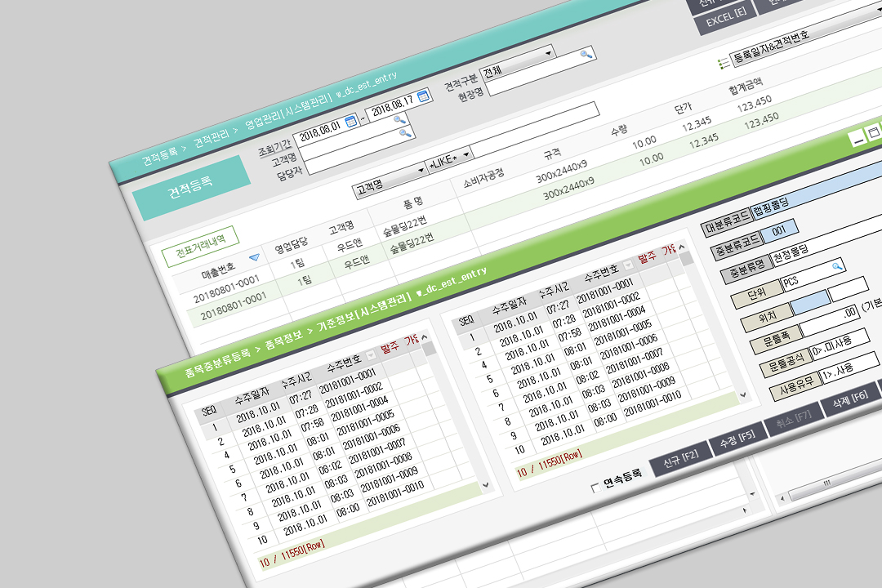Open calendar for end date 2018.08.17
The width and height of the screenshot is (882, 588).
[424, 96]
